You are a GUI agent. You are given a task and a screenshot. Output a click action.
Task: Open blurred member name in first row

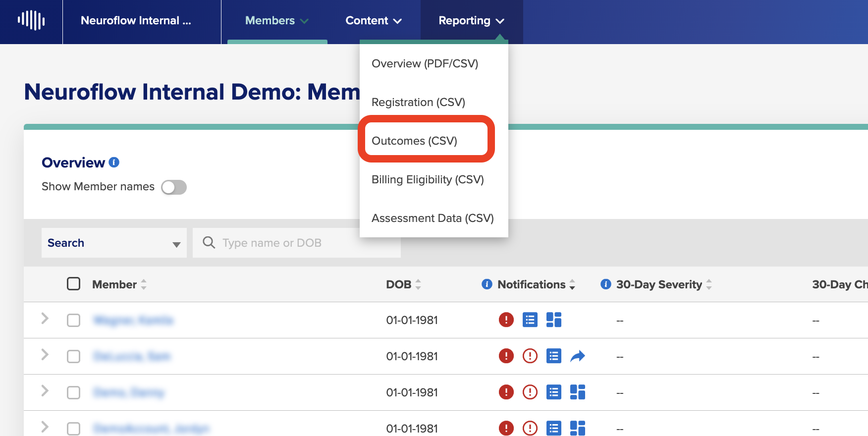pos(133,320)
